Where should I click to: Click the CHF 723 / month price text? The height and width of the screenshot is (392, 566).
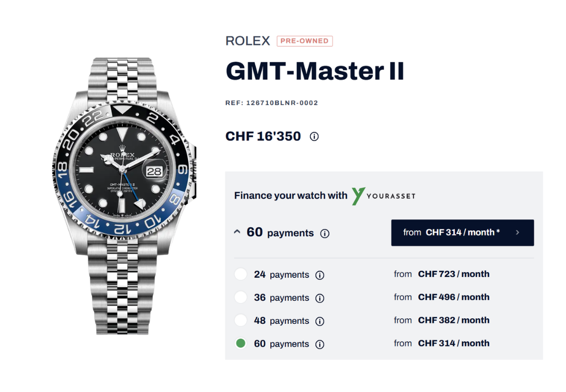(x=454, y=274)
